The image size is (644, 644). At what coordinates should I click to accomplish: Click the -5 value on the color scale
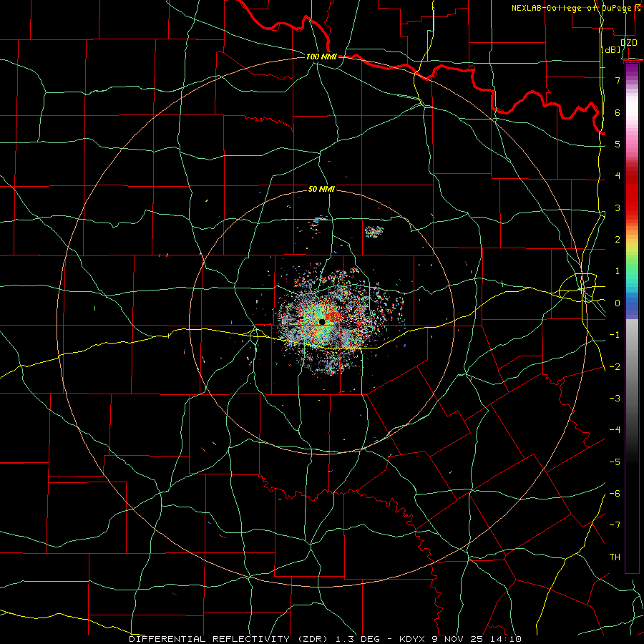tap(615, 462)
